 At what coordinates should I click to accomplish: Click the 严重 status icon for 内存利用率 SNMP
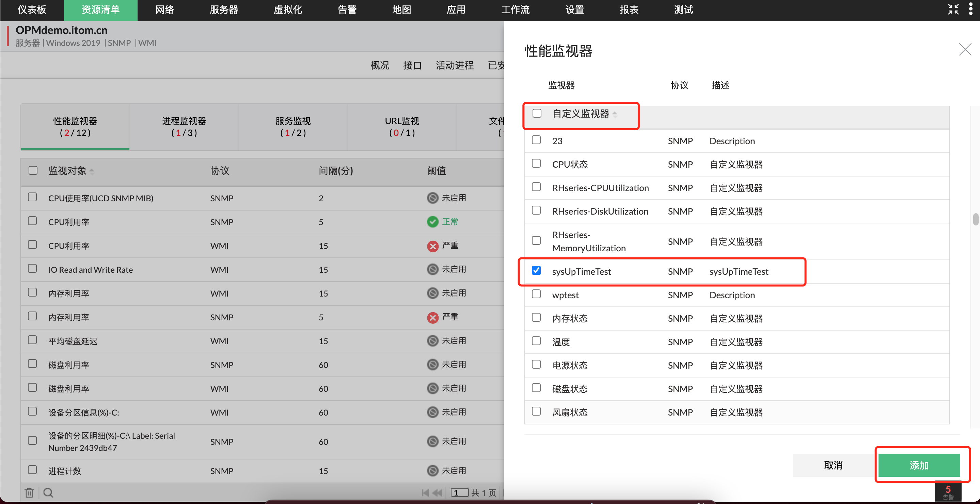point(432,317)
